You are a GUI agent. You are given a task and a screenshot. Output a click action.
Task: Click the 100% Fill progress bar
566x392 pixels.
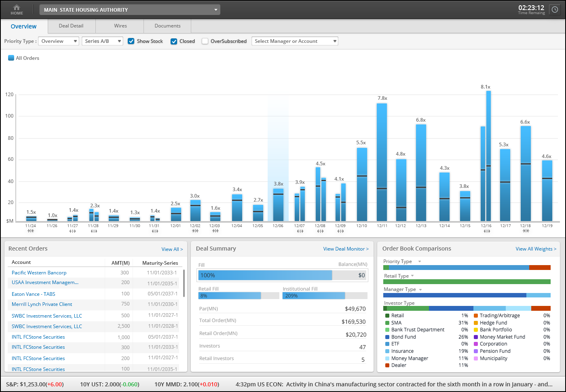click(265, 275)
